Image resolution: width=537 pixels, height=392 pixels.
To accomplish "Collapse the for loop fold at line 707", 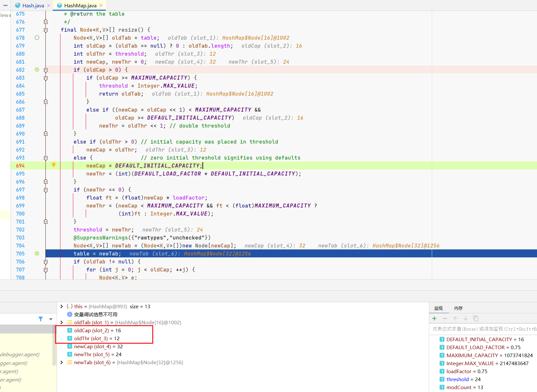I will click(x=46, y=270).
